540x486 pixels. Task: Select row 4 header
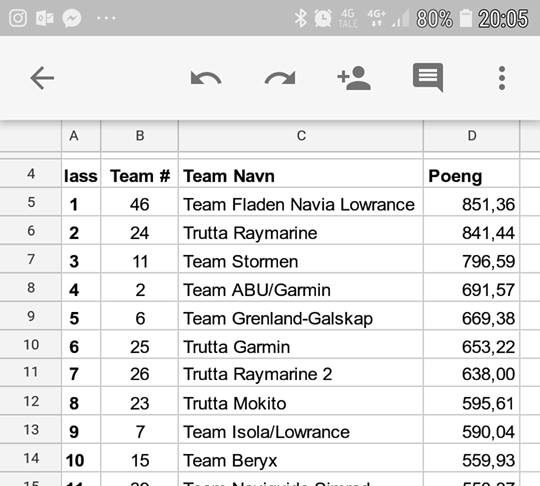31,174
